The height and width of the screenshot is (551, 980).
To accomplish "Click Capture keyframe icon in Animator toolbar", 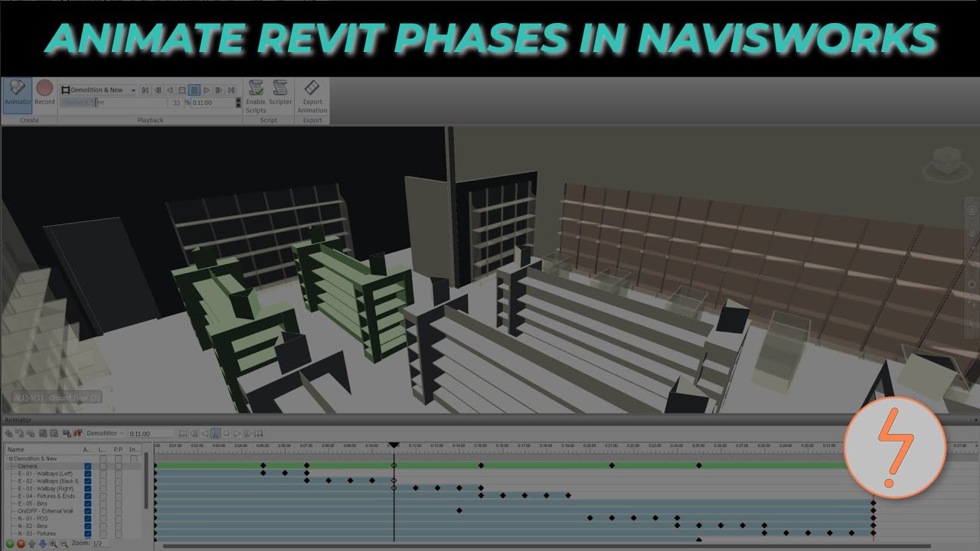I will [67, 433].
